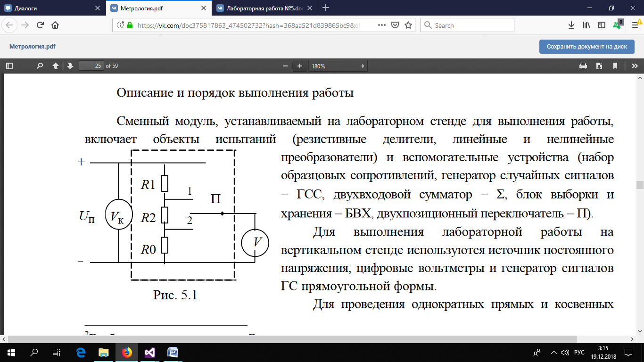
Task: Zoom out the PDF with minus button
Action: pyautogui.click(x=284, y=66)
